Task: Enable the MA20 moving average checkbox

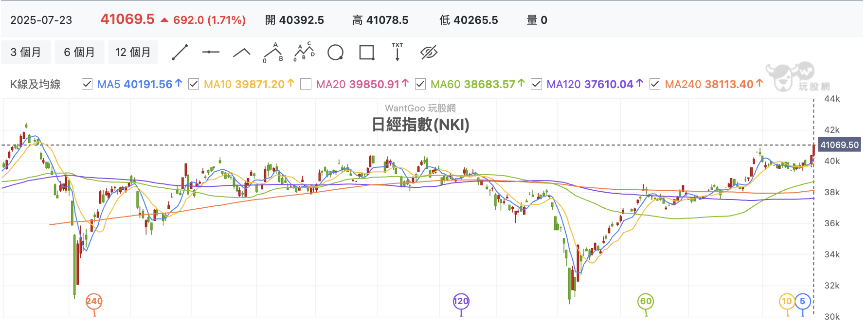Action: [x=306, y=84]
